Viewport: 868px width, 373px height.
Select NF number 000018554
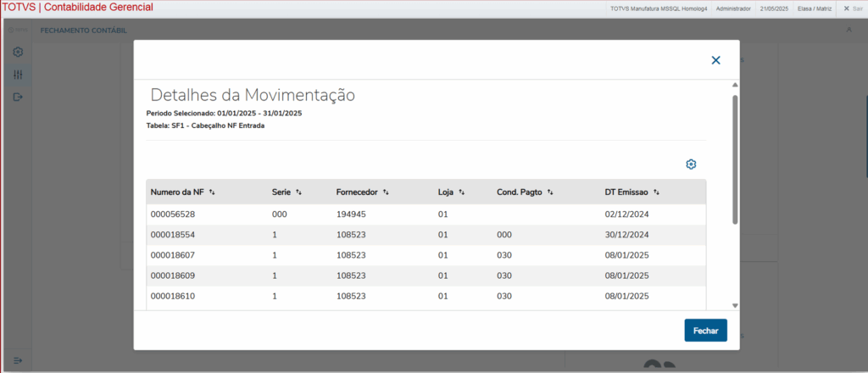click(x=173, y=235)
